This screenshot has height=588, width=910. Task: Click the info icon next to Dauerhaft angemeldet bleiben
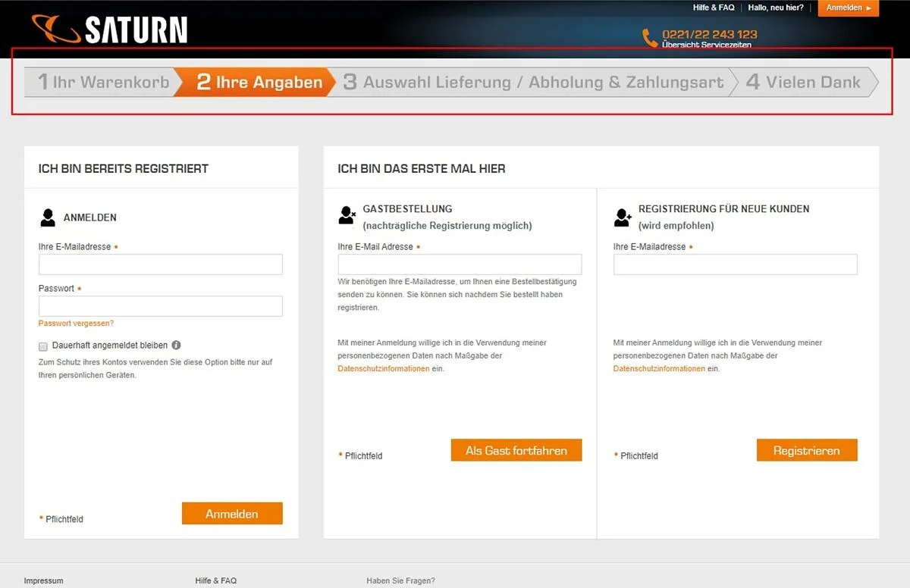pyautogui.click(x=176, y=345)
